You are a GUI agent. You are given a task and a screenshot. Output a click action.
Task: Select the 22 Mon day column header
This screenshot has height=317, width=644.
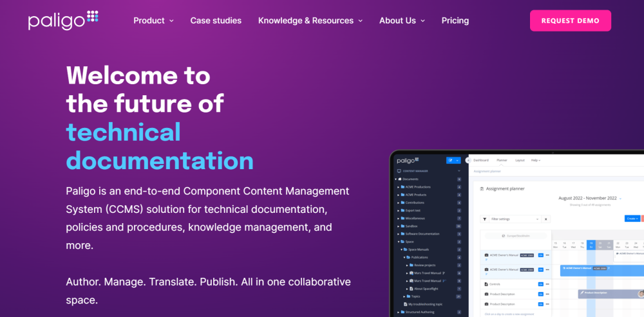tap(618, 245)
